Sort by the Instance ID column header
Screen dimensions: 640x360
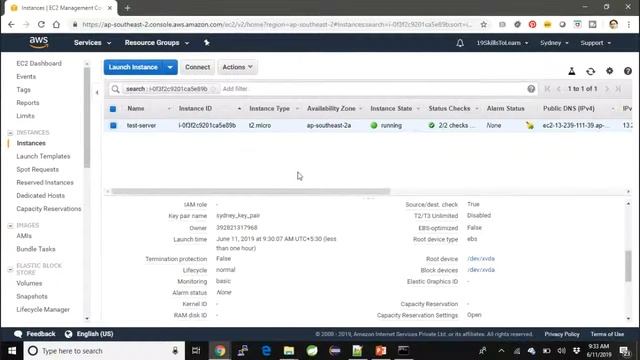coord(195,109)
